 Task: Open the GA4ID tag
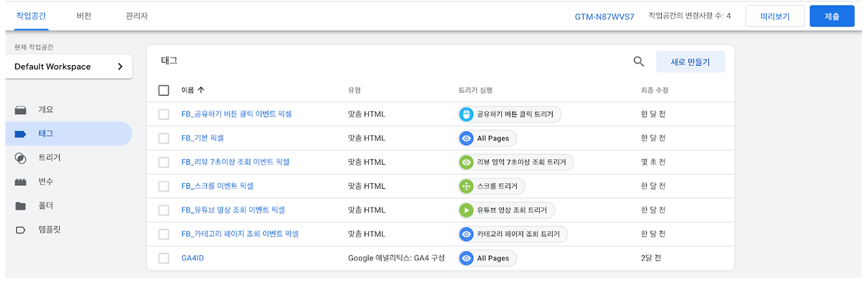pyautogui.click(x=193, y=258)
